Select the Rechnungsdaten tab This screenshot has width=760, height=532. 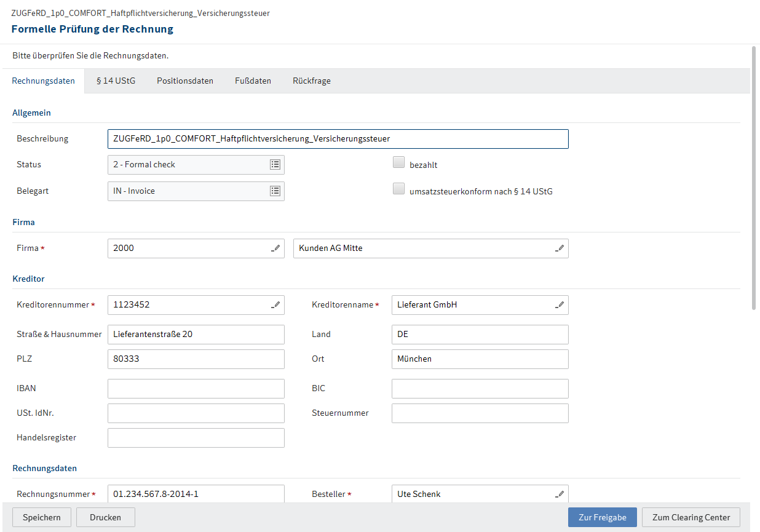click(43, 81)
